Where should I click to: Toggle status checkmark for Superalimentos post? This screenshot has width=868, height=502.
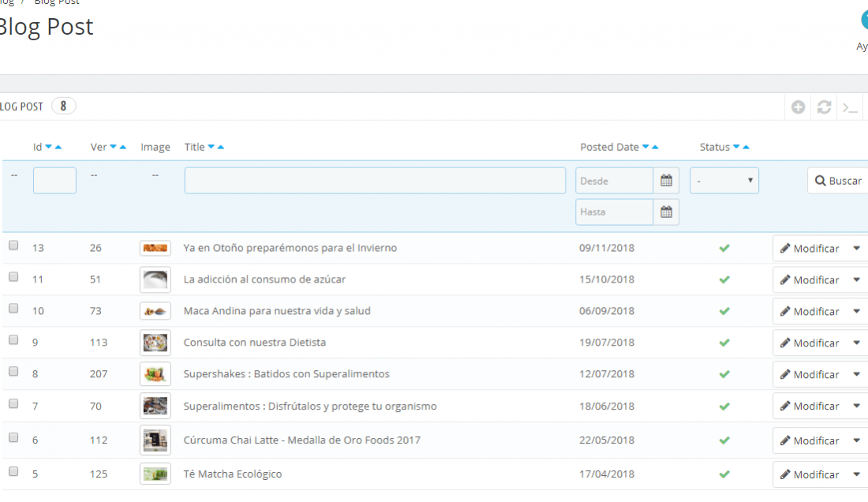click(724, 406)
